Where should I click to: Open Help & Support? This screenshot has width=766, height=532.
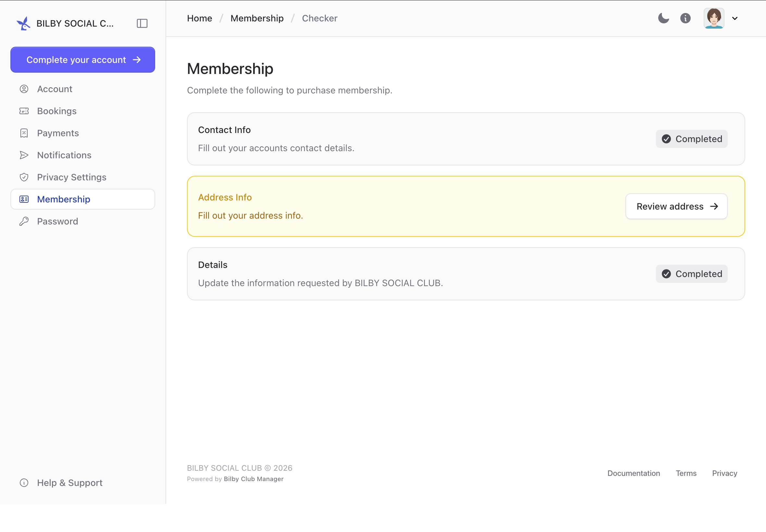coord(83,483)
